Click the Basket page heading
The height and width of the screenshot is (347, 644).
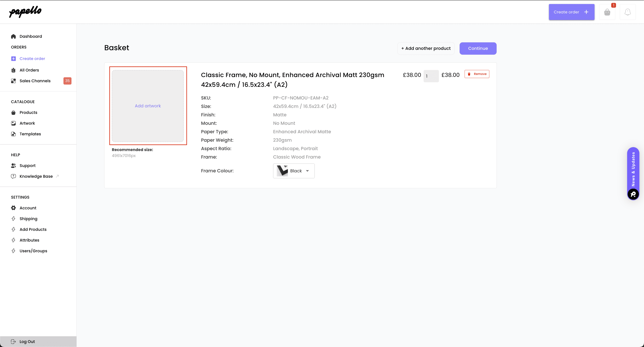coord(117,48)
